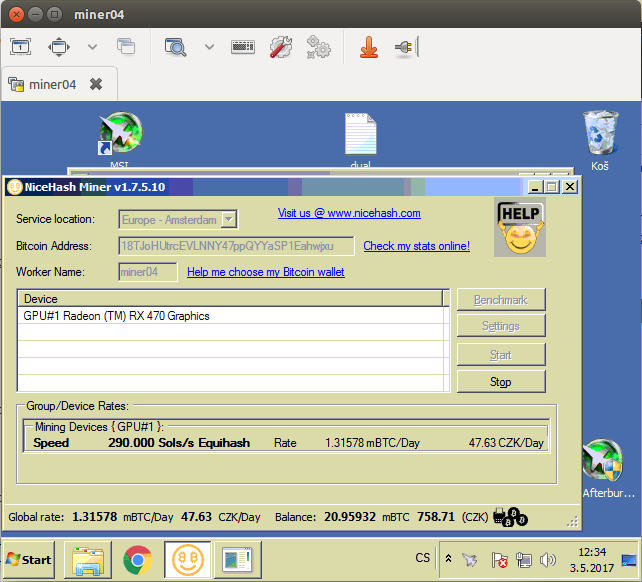Click the Afterburner jet tray icon
Viewport: 642px width, 582px height.
pos(470,559)
